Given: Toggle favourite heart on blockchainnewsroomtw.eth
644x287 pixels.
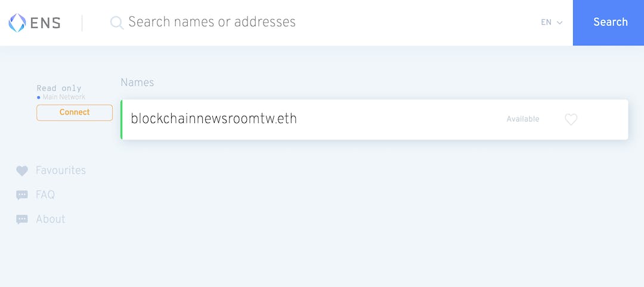Looking at the screenshot, I should [x=571, y=119].
